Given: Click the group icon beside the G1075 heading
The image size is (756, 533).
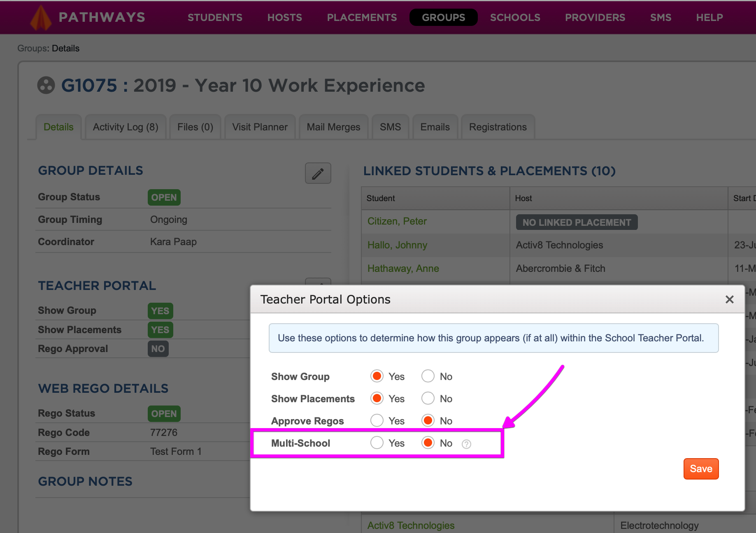Looking at the screenshot, I should [x=47, y=85].
